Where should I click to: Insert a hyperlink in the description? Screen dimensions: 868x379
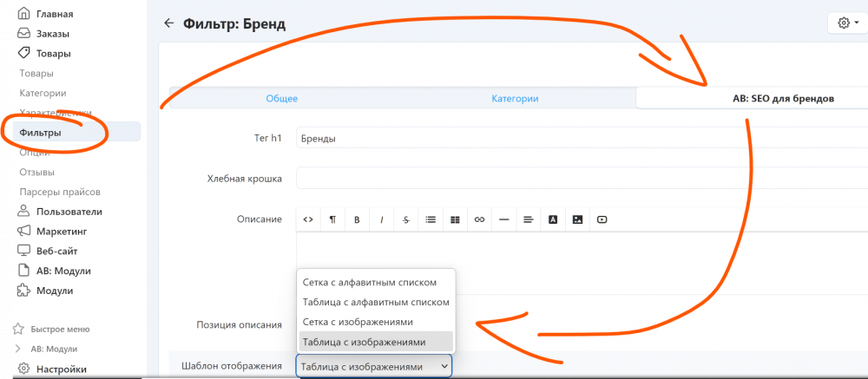coord(479,219)
